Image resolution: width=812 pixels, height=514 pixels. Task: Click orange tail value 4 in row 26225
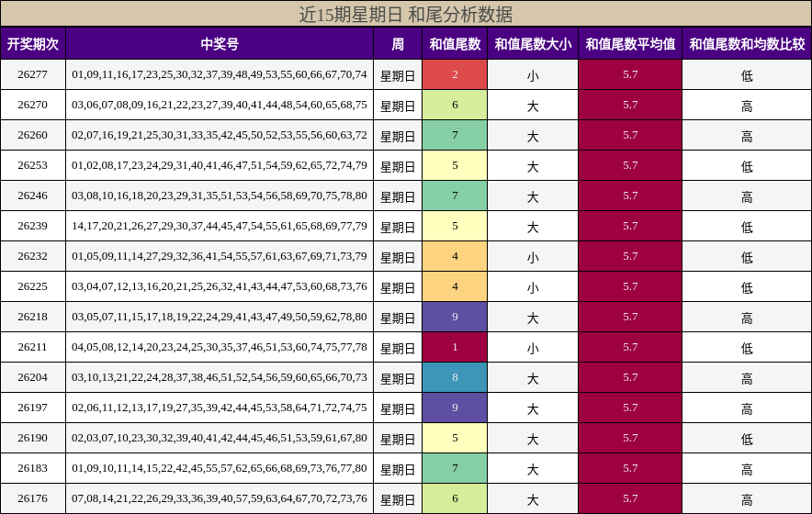pyautogui.click(x=455, y=286)
